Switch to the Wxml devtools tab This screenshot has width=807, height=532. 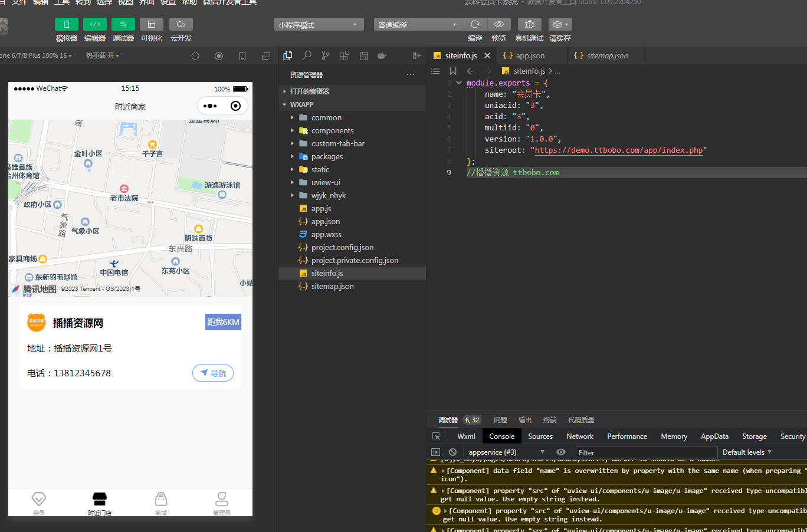click(x=466, y=436)
